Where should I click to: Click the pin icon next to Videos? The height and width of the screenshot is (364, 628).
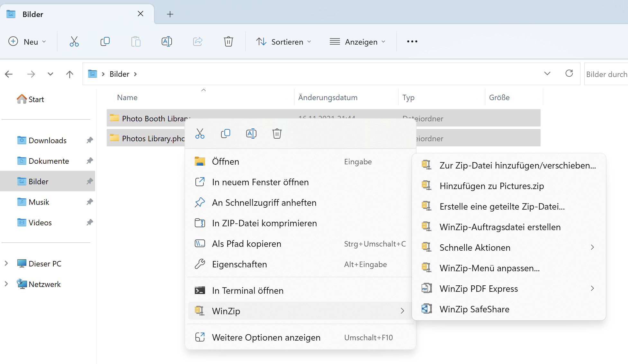tap(90, 222)
